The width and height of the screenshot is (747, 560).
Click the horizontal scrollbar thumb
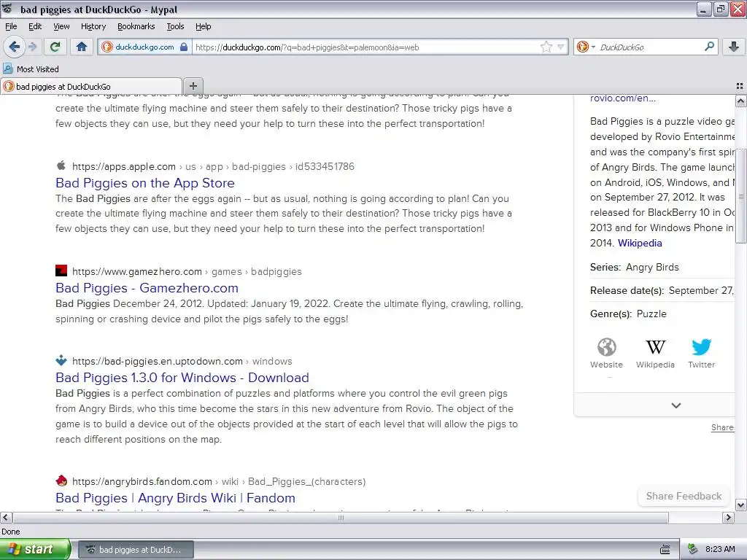click(341, 517)
